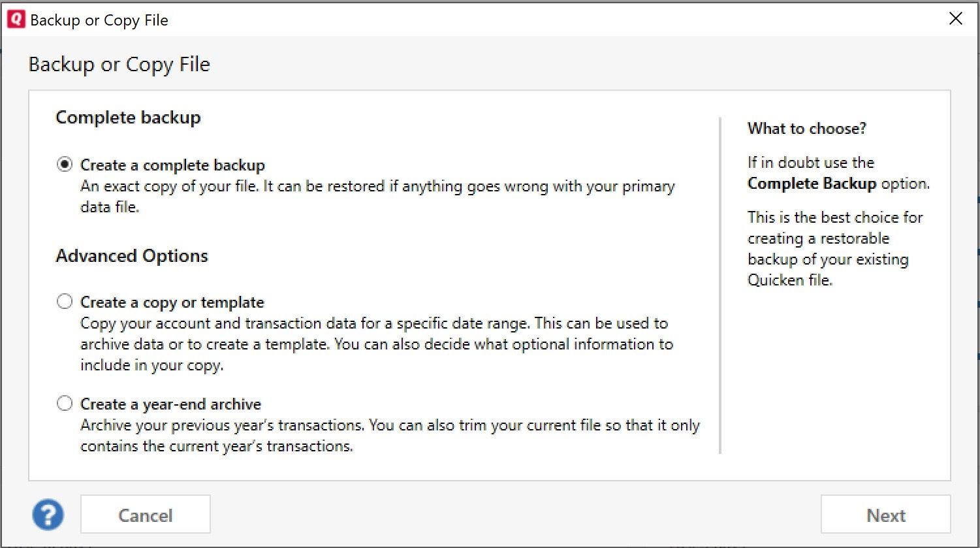Click the large page heading below title bar
The width and height of the screenshot is (980, 548).
click(x=119, y=65)
